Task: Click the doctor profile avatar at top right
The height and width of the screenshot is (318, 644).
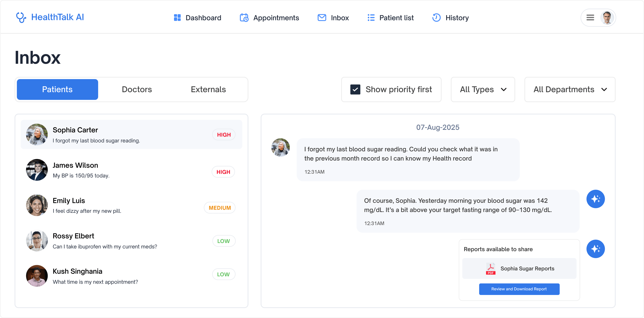Action: [x=607, y=18]
